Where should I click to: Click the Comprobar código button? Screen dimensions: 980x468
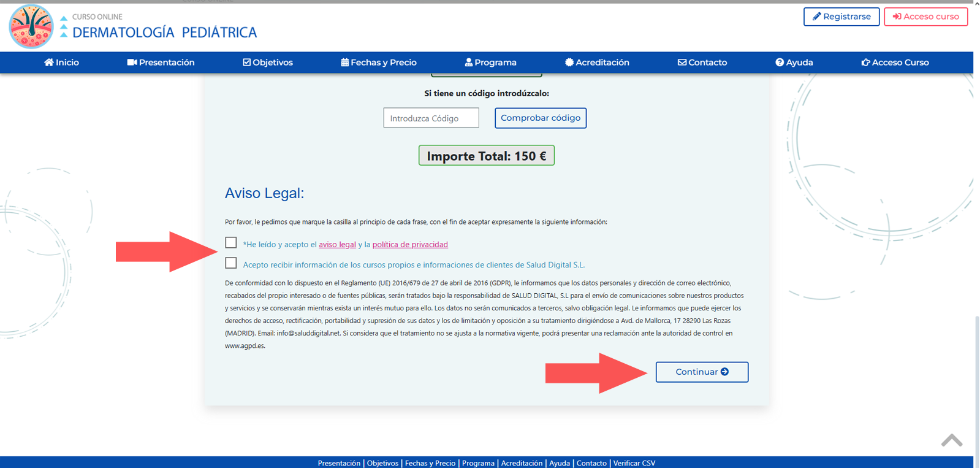tap(540, 118)
